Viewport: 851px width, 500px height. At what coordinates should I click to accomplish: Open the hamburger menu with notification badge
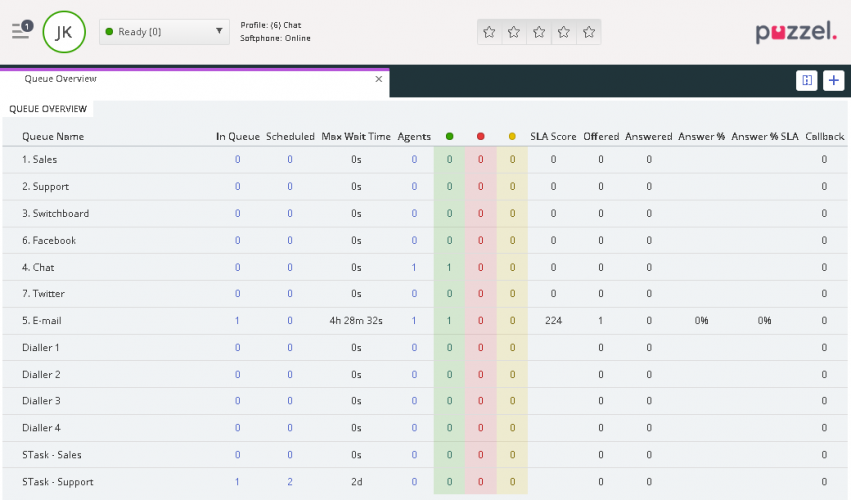point(21,31)
